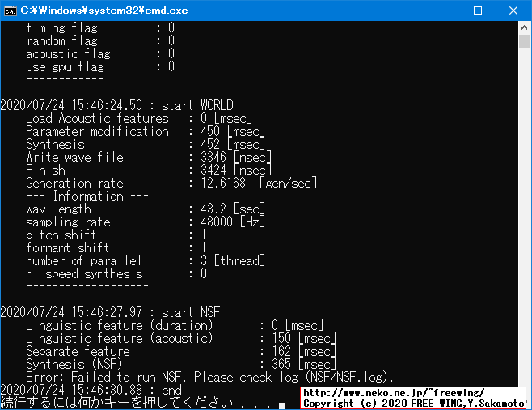Viewport: 532px width, 410px height.
Task: Click the wav Length 43.2 sec line
Action: coord(146,209)
